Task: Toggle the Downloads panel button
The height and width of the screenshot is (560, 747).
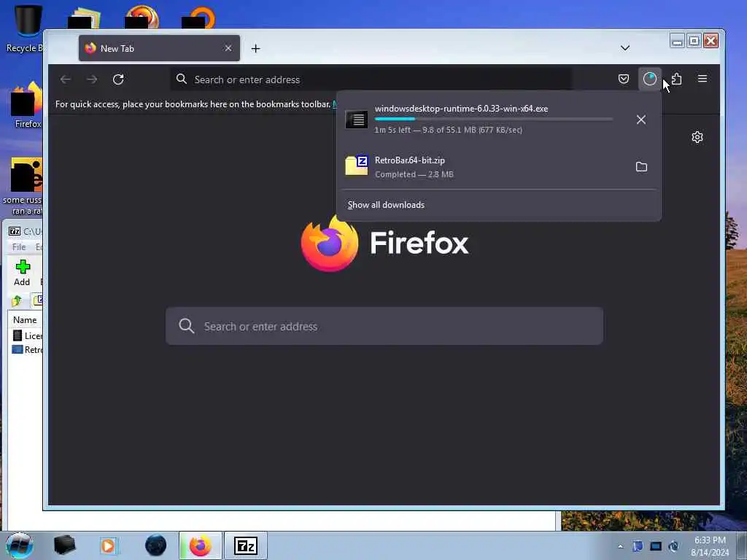Action: click(x=649, y=79)
